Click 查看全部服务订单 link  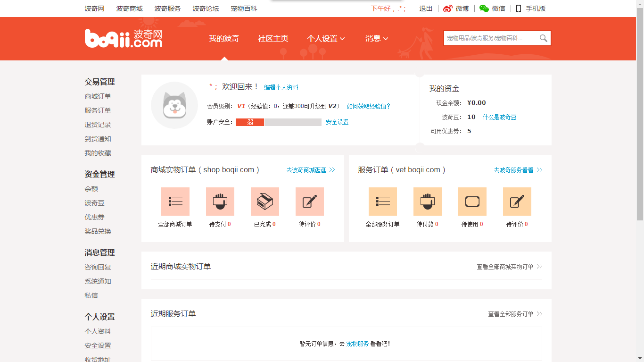tap(515, 314)
